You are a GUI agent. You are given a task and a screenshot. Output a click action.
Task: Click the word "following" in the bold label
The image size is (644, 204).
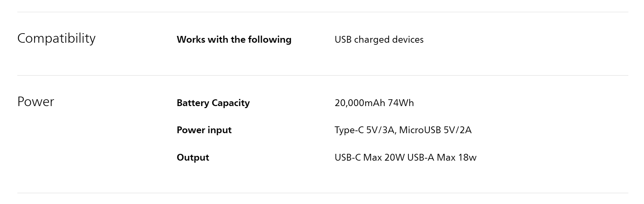pos(270,40)
